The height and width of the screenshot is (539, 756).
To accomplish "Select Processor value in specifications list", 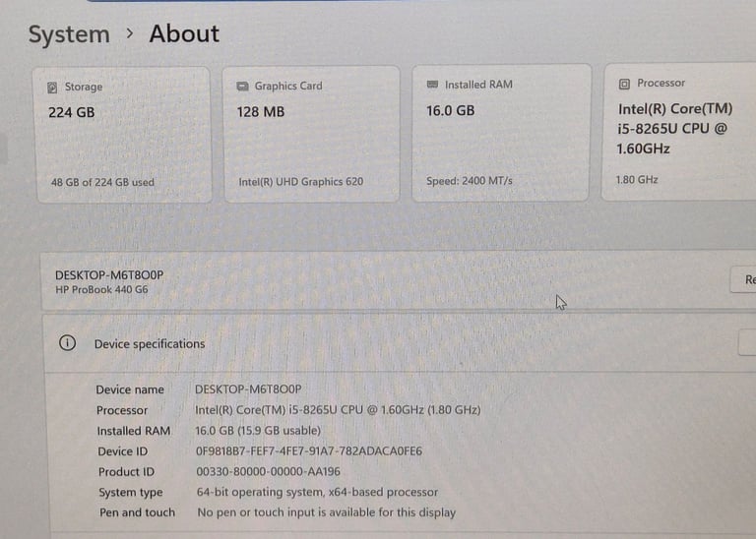I will pos(338,409).
